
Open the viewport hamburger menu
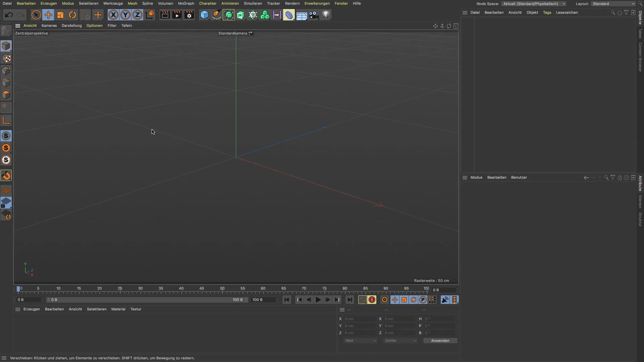[x=18, y=25]
